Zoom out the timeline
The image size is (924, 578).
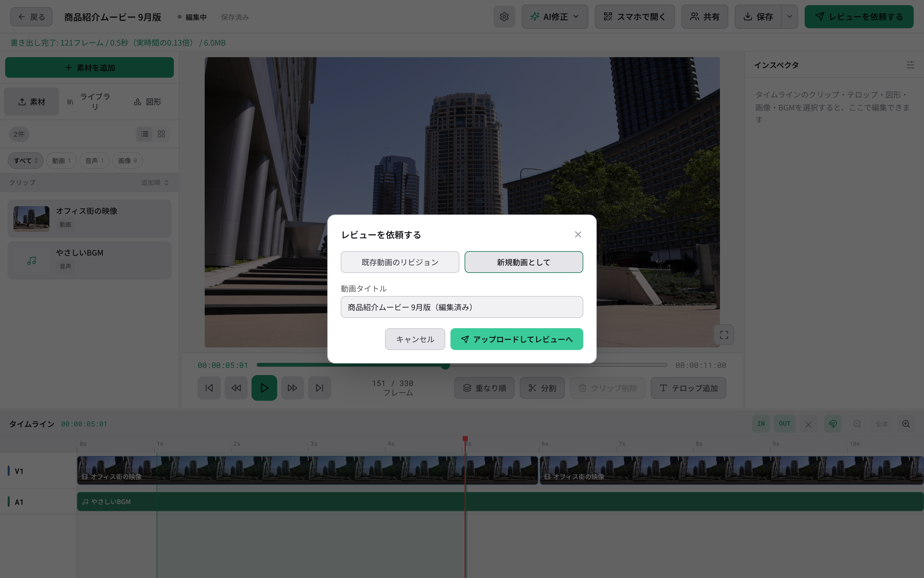point(857,424)
